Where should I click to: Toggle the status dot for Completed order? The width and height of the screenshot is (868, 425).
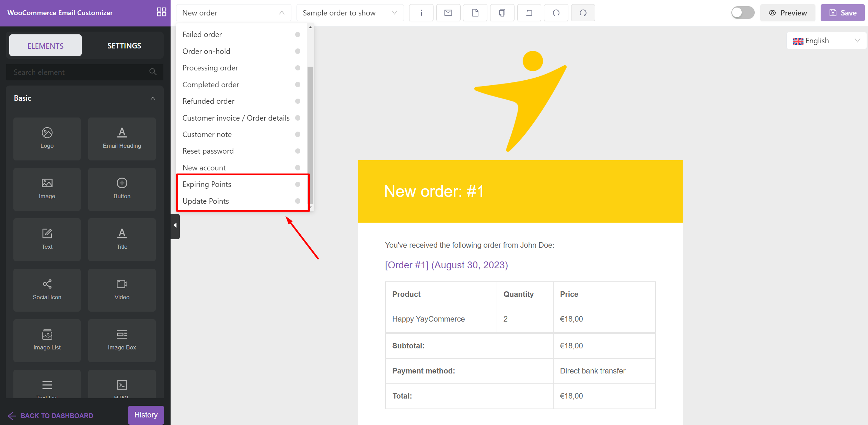point(298,85)
